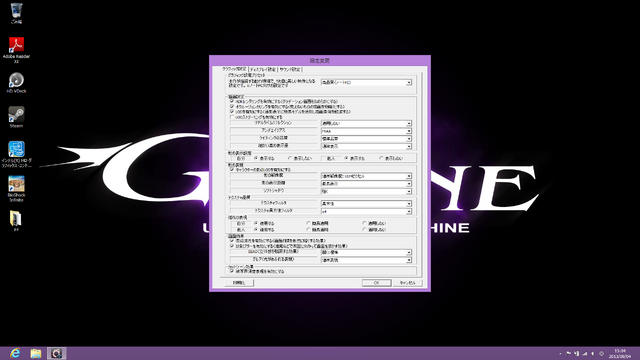This screenshot has height=360, width=640.
Task: Open the shadow resolution dropdown
Action: pos(366,176)
